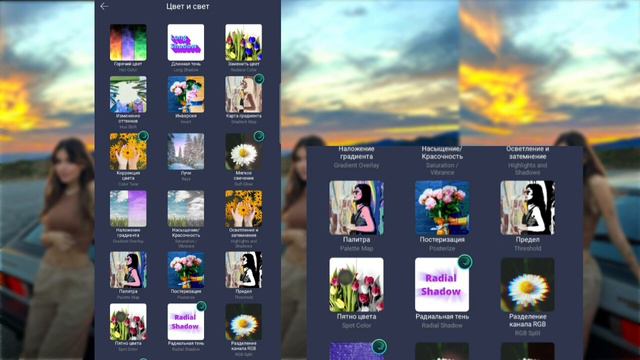Open large Пятно цвета thumbnail in enlarged panel
Screen dimensions: 640x360
[x=356, y=284]
